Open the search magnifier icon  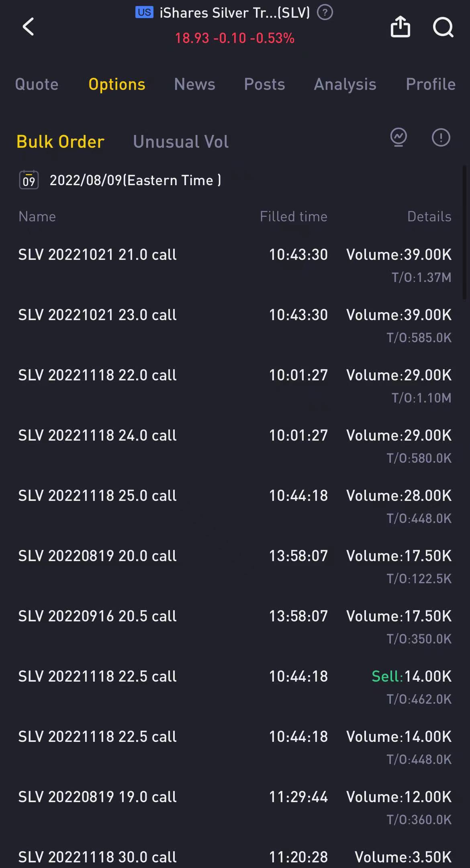tap(443, 27)
